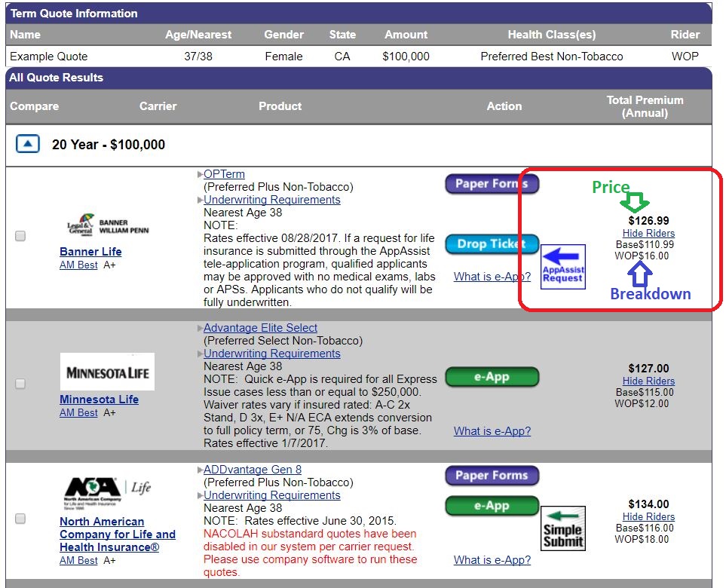The height and width of the screenshot is (588, 726).
Task: Click the $134.00 total premium value
Action: [x=648, y=504]
